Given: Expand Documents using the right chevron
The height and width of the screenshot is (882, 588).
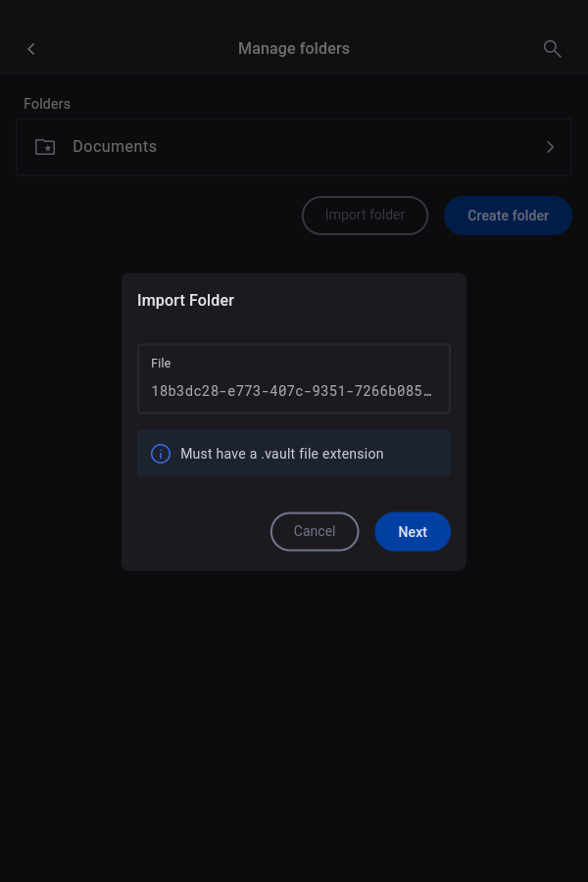Looking at the screenshot, I should coord(550,147).
